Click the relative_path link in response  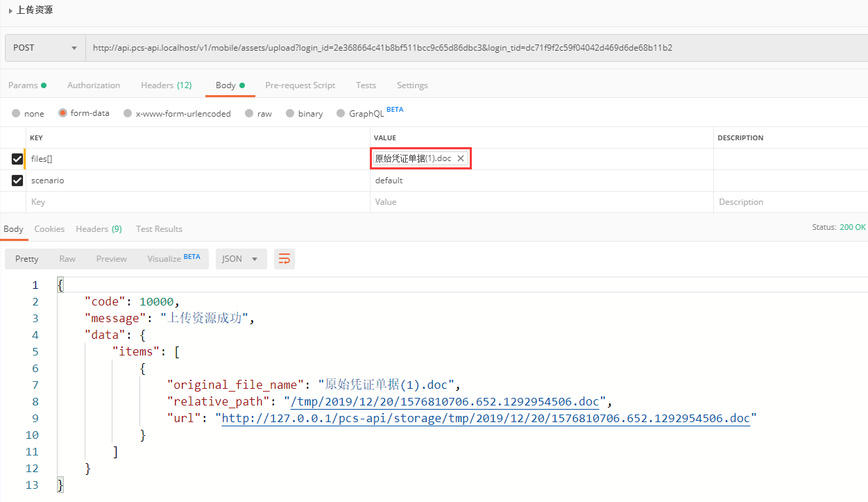[x=444, y=401]
